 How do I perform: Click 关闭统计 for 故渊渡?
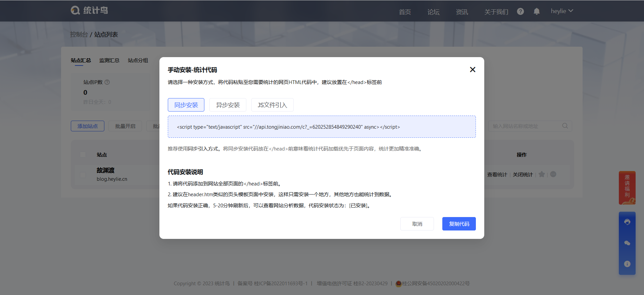tap(523, 175)
